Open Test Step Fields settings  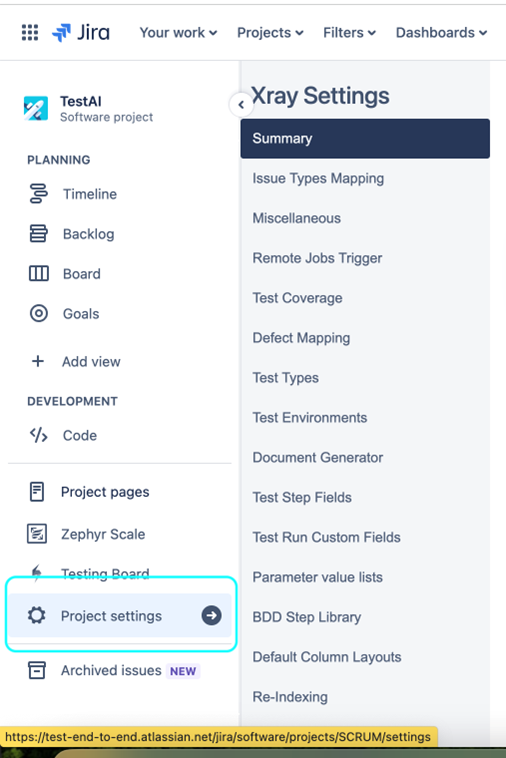pos(302,497)
